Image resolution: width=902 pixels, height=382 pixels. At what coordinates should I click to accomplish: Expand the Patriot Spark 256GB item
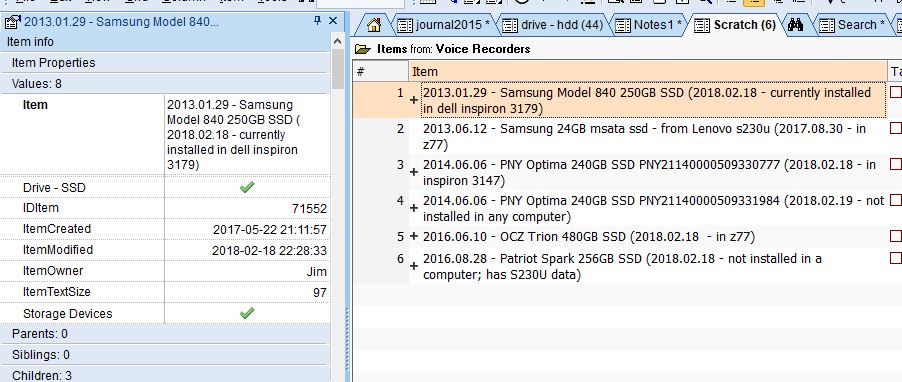point(414,266)
